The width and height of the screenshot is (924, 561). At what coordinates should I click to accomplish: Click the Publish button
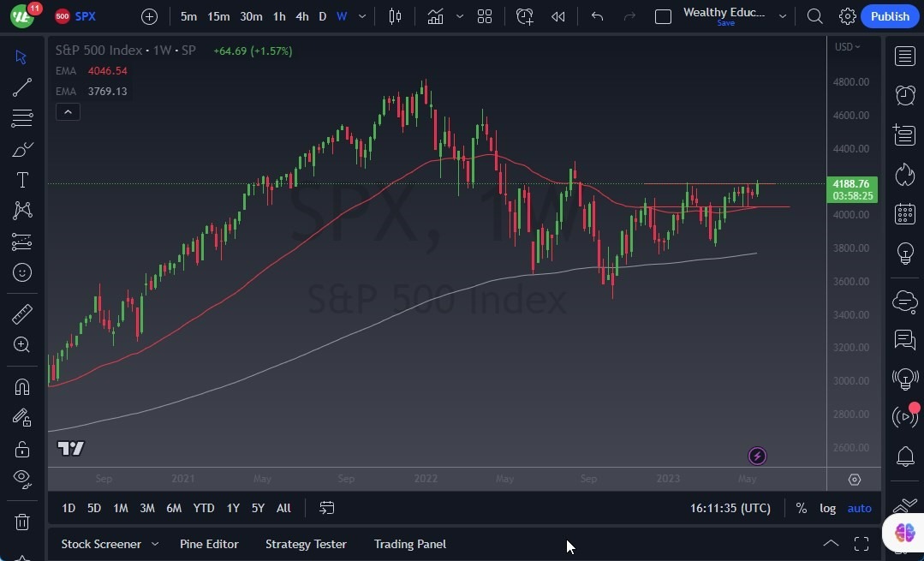[890, 16]
